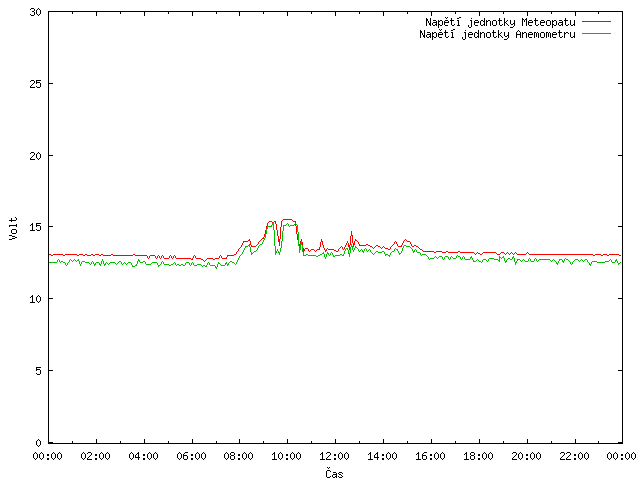Image resolution: width=640 pixels, height=480 pixels.
Task: Click the x-axis label '12:00'
Action: tap(334, 456)
